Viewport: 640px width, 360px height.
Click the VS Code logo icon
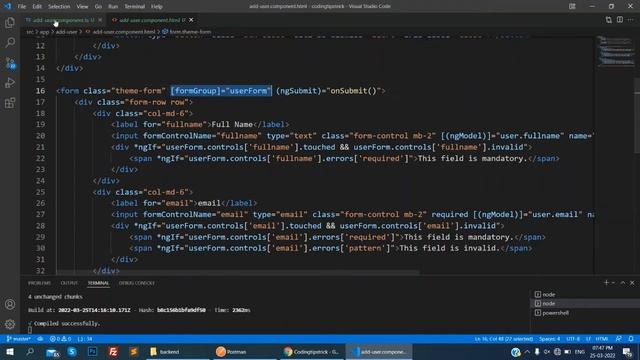pos(7,6)
